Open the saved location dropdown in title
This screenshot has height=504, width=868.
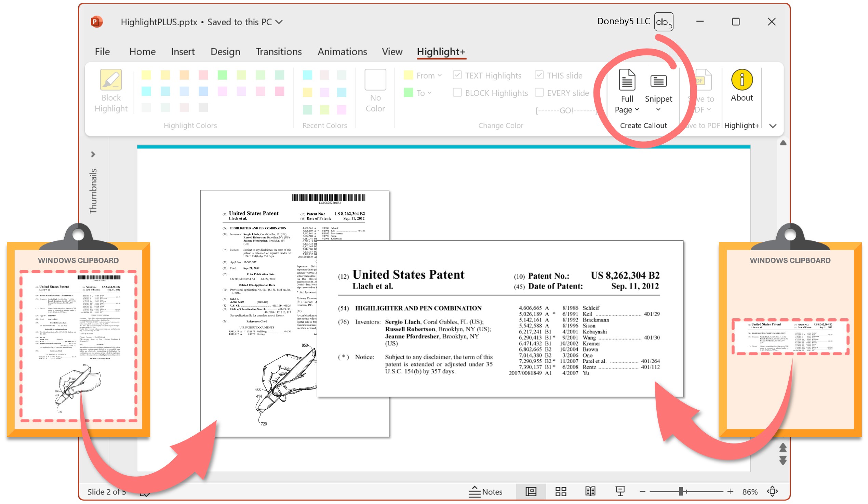coord(279,22)
